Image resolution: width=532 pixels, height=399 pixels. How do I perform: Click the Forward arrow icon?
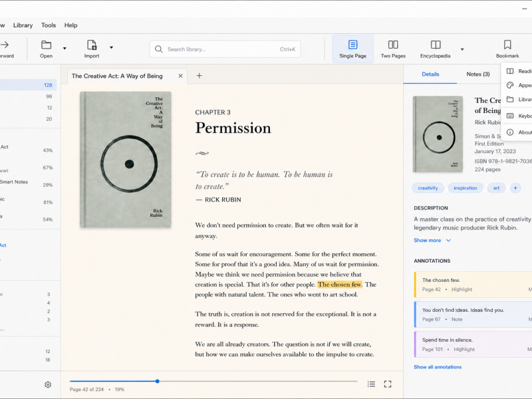point(5,45)
